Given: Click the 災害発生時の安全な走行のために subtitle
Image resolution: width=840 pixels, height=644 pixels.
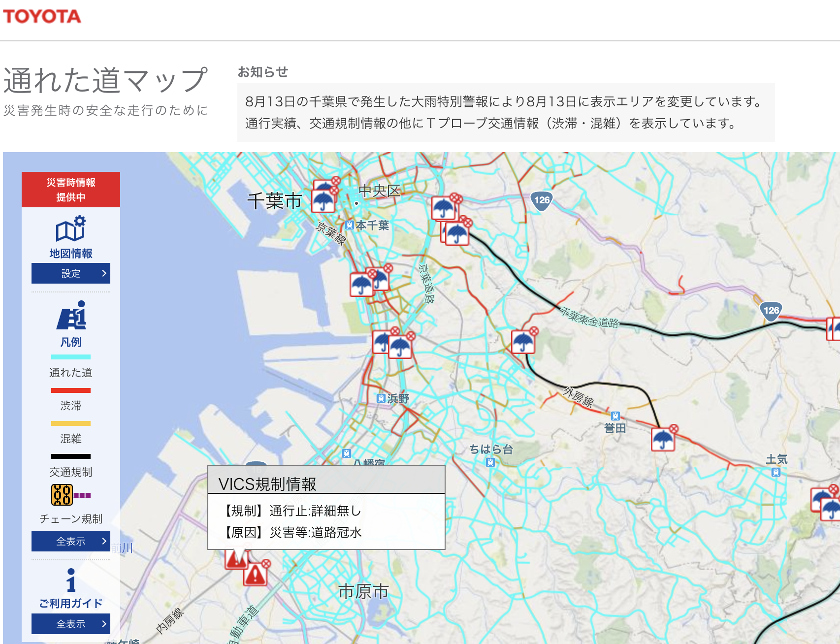Looking at the screenshot, I should [x=106, y=110].
